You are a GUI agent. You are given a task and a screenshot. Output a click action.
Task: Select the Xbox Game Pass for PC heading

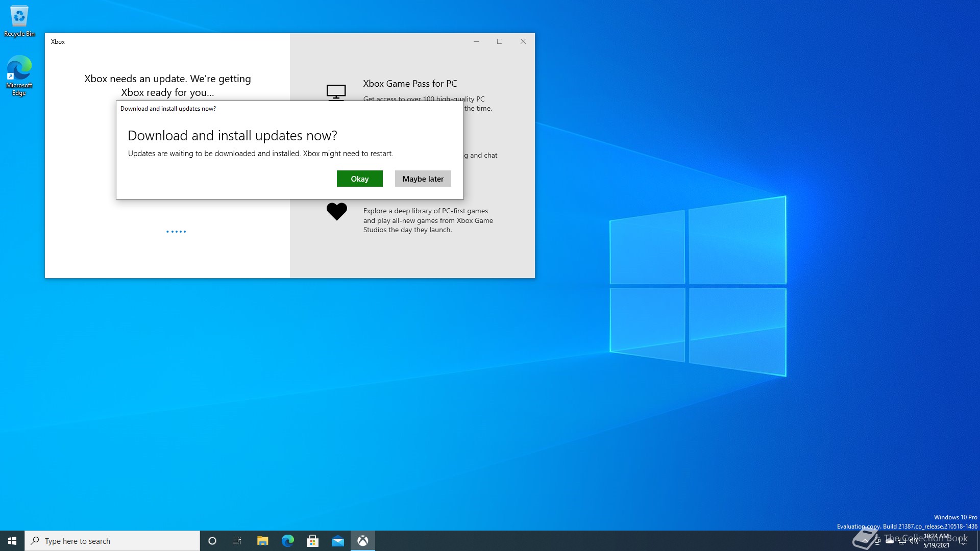[410, 83]
